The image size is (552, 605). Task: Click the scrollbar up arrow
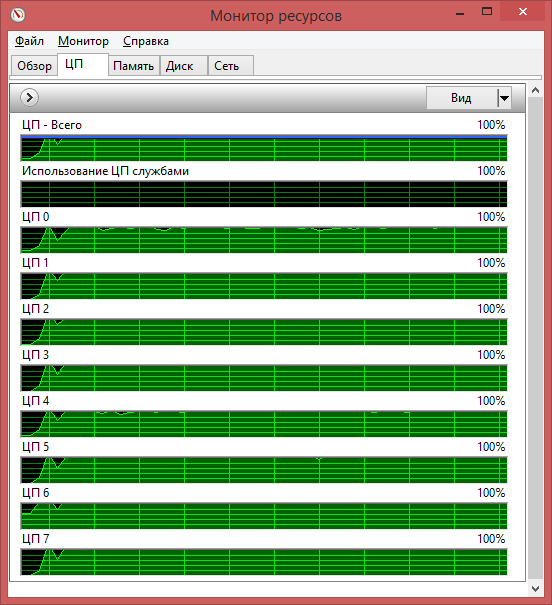[x=535, y=91]
